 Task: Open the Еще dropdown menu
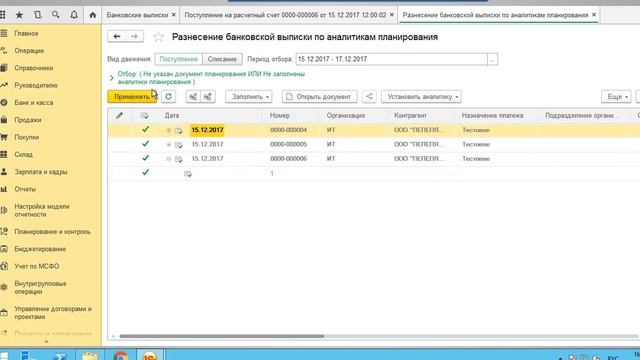coord(616,97)
